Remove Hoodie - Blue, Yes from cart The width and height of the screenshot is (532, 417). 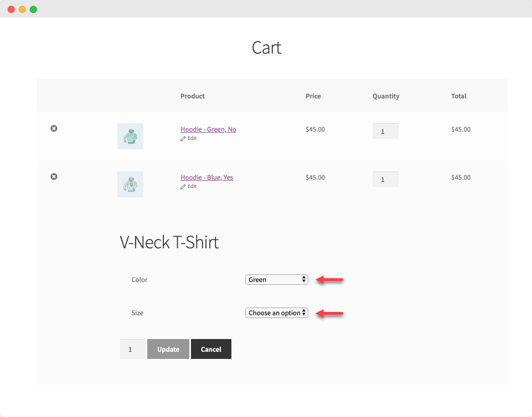(54, 176)
